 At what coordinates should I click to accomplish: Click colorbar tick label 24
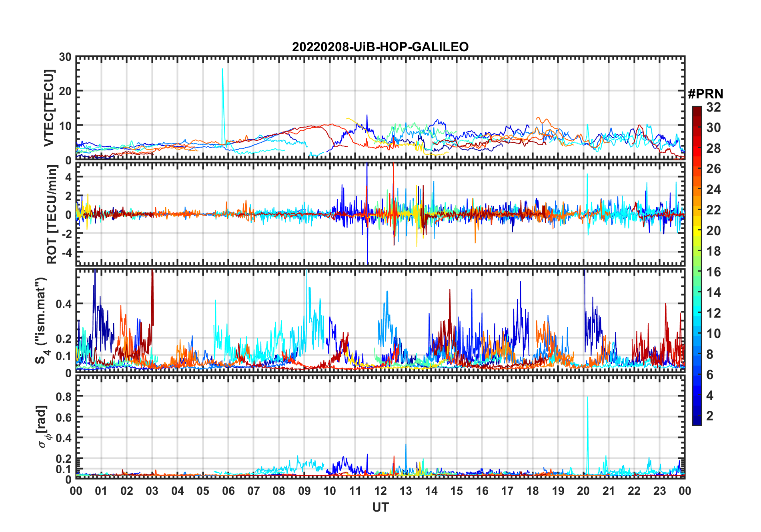(713, 190)
